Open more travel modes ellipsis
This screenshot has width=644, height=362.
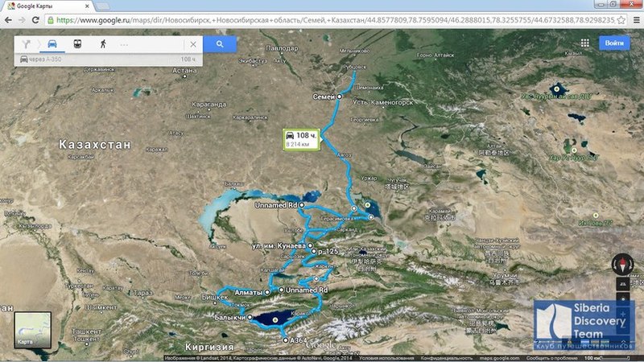click(x=124, y=44)
